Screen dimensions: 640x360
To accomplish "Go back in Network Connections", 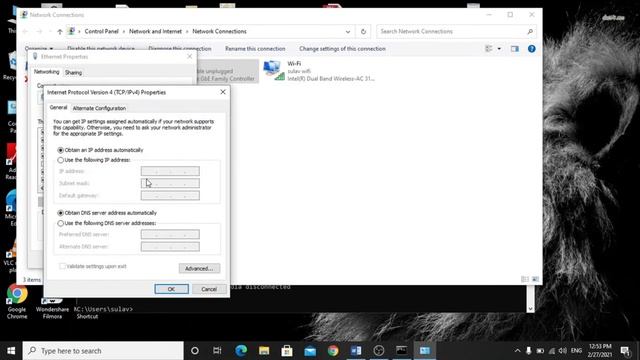I will tap(25, 31).
